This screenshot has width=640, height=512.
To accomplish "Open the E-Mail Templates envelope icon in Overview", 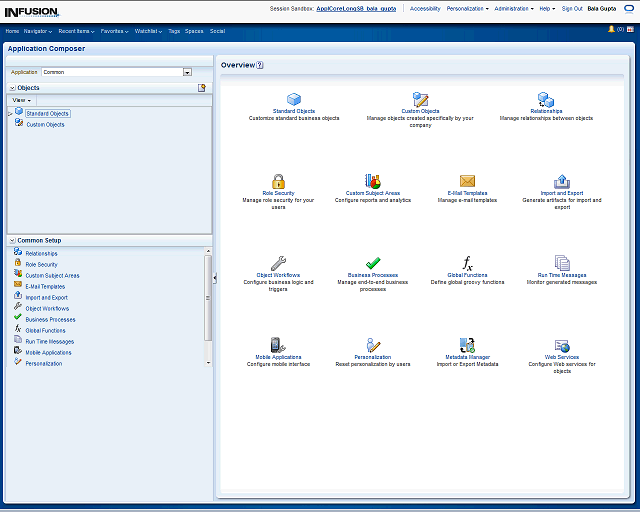I will [467, 181].
